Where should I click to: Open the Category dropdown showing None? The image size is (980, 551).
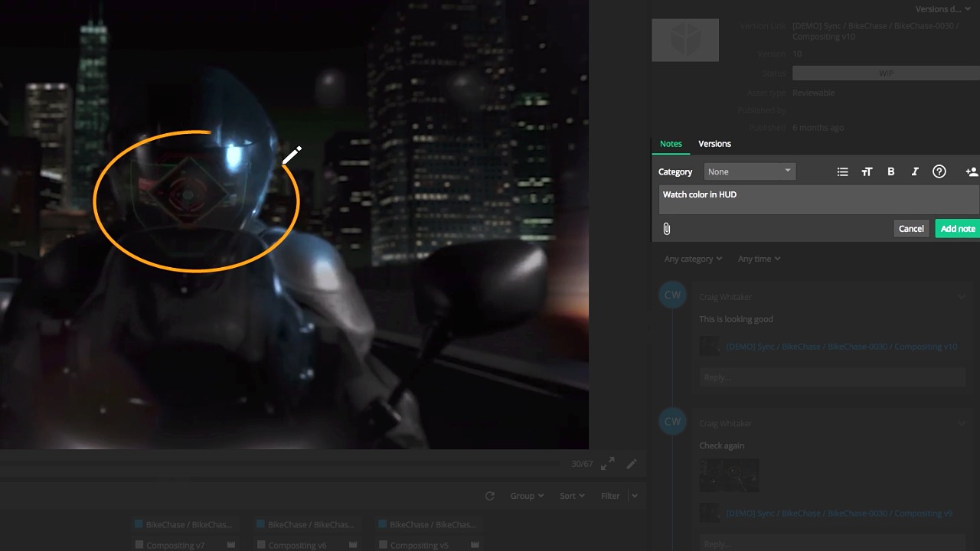click(x=749, y=171)
